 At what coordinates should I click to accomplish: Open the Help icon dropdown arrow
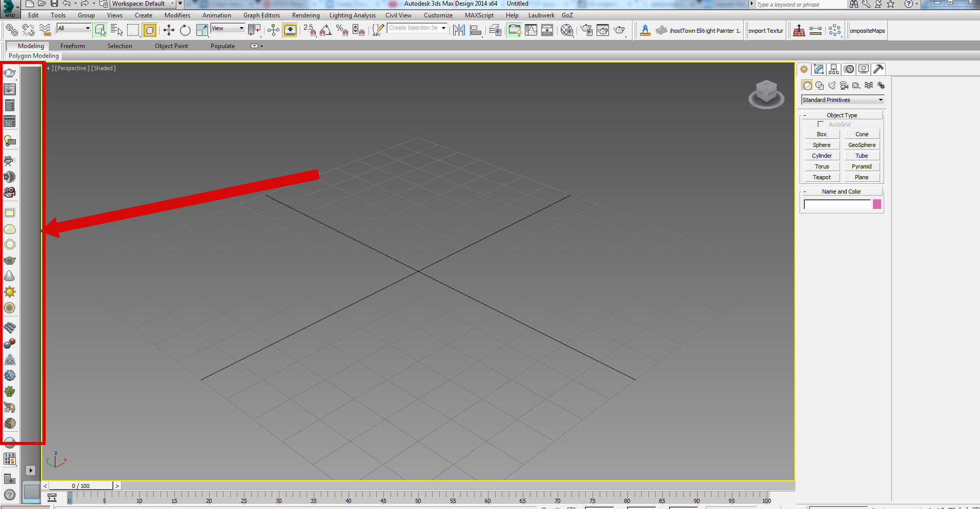(916, 4)
